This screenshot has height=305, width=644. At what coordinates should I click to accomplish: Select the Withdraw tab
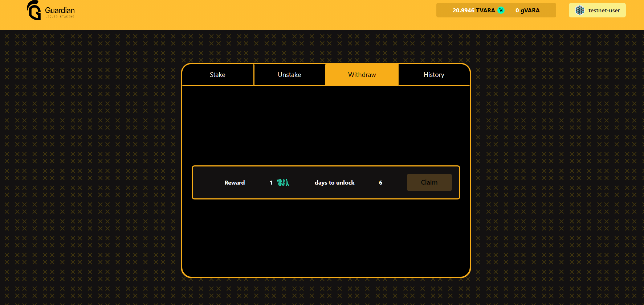(x=362, y=75)
